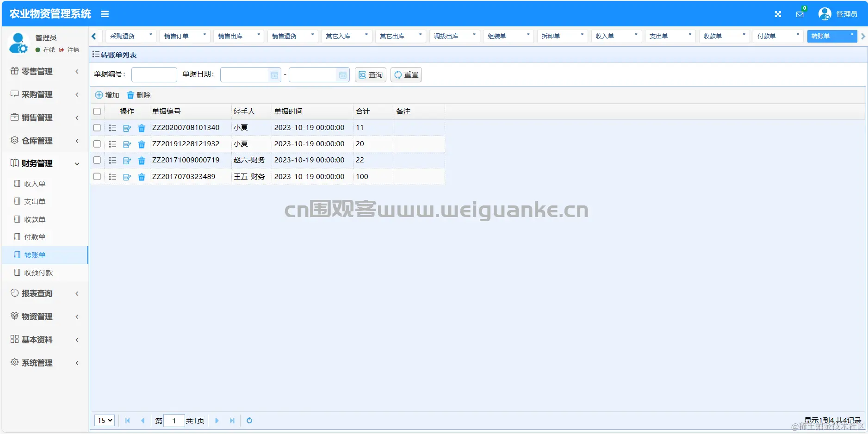
Task: View details icon for ZZ20200708101340
Action: click(112, 128)
